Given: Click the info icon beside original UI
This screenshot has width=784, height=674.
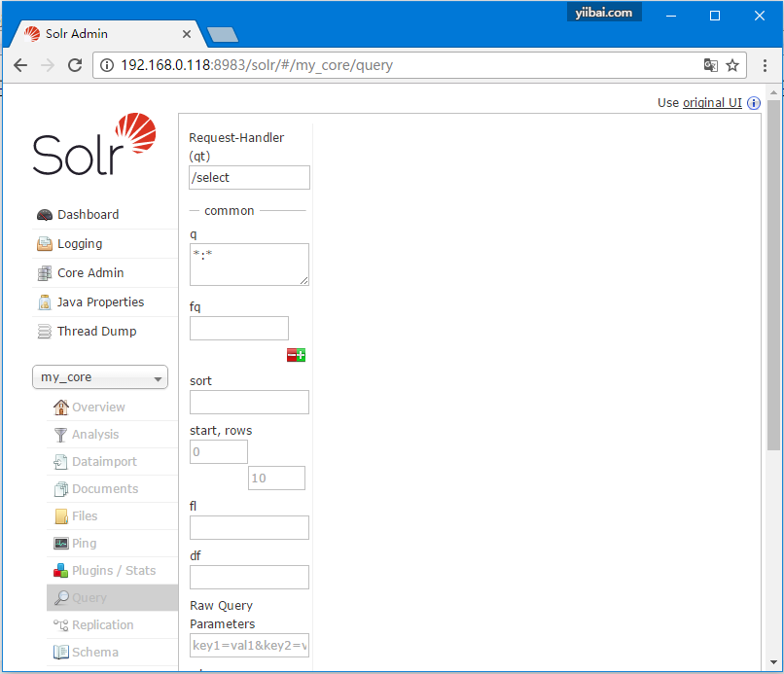Looking at the screenshot, I should click(753, 103).
